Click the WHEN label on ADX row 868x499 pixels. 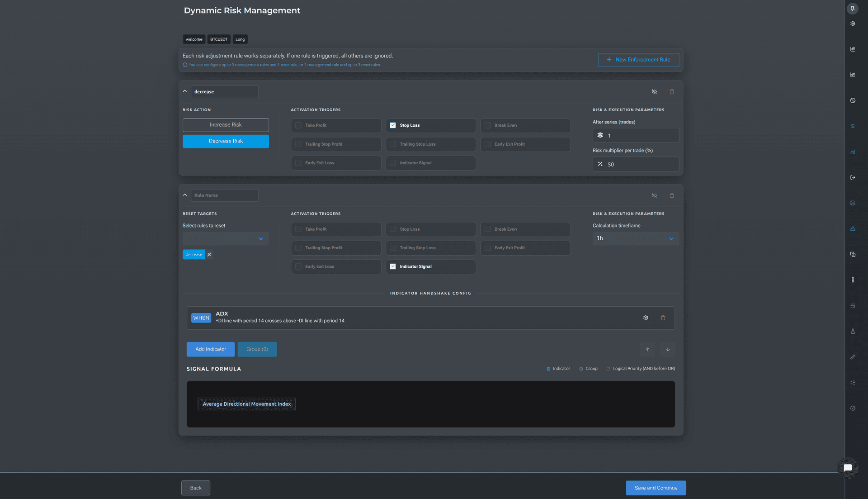click(201, 318)
